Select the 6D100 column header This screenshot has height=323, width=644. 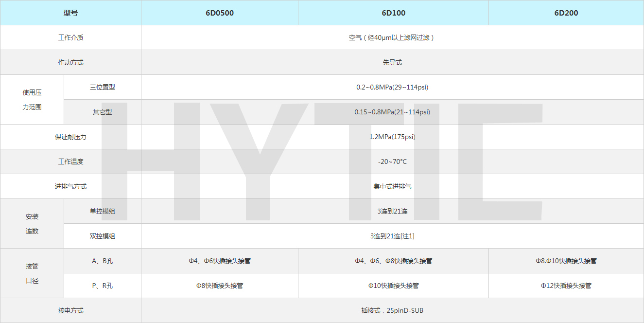(393, 13)
